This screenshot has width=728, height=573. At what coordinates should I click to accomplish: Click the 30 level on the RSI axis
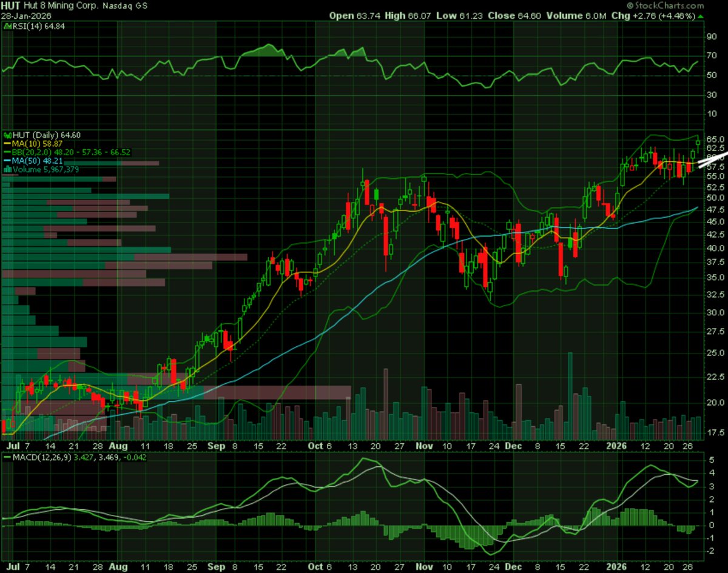(711, 95)
